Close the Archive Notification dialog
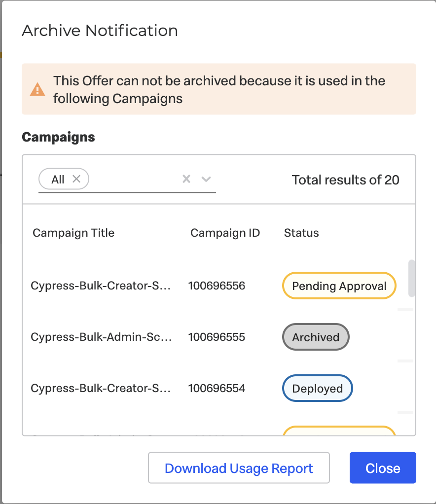436x504 pixels. pos(383,468)
